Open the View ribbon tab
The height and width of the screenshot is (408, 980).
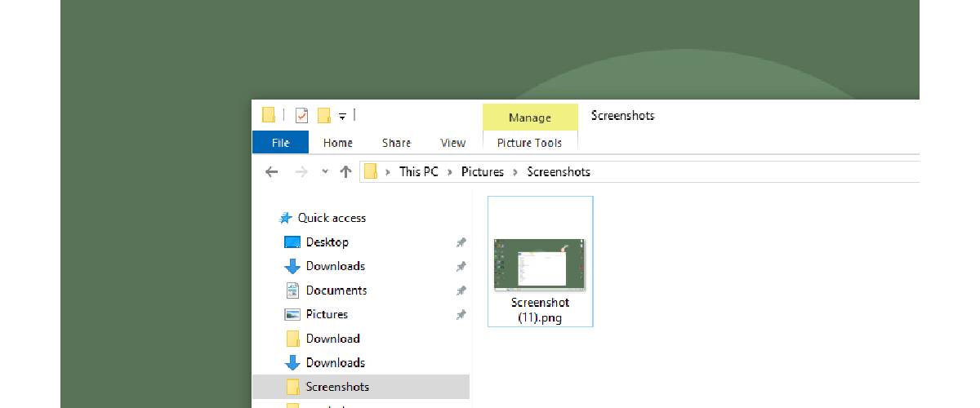452,143
